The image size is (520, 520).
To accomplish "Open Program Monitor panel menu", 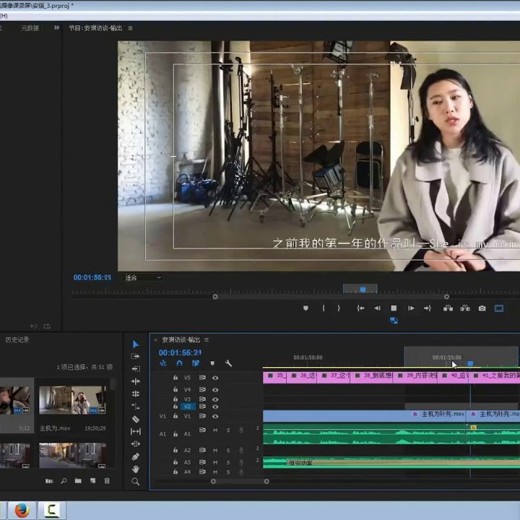I will coord(130,28).
